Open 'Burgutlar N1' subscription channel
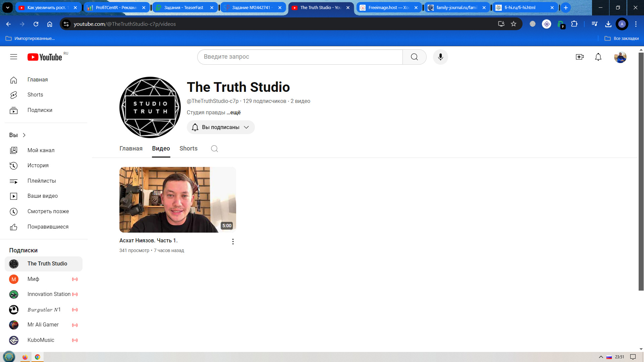This screenshot has width=644, height=362. [44, 310]
